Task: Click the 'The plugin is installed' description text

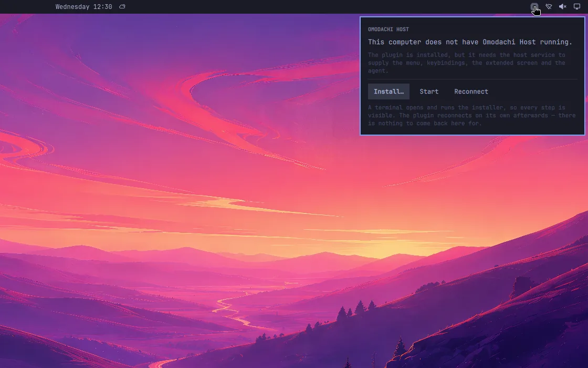Action: [x=467, y=63]
